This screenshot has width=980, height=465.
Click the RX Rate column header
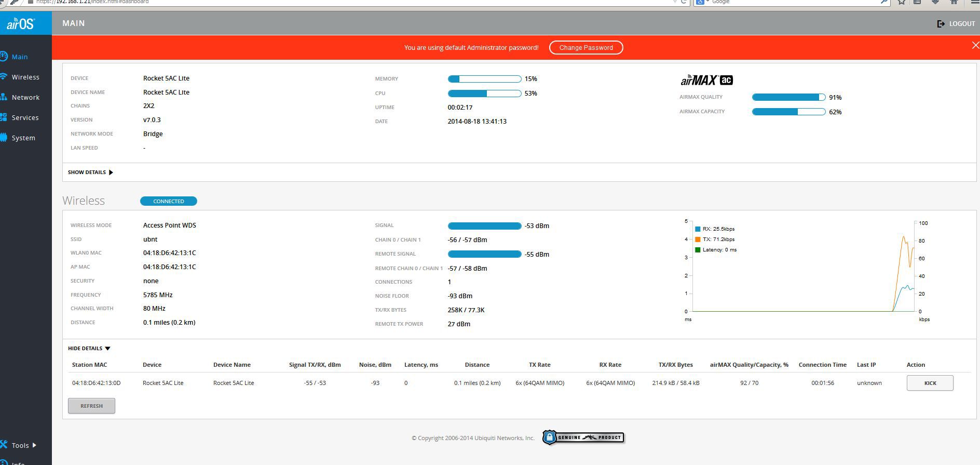(610, 365)
